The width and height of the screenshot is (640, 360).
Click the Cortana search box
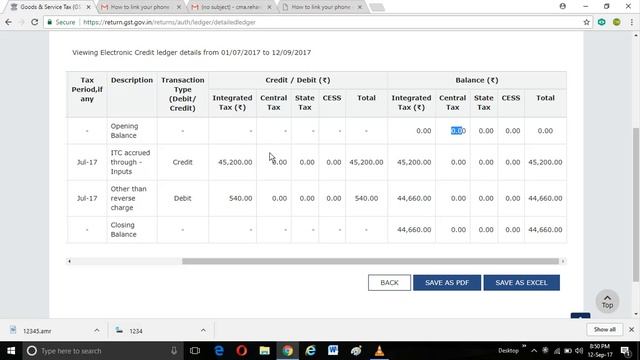(102, 351)
